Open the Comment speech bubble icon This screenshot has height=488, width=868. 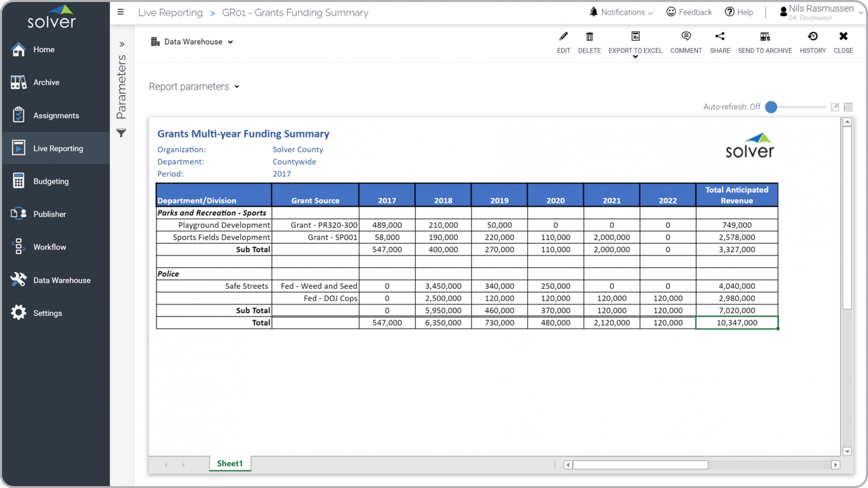(686, 37)
